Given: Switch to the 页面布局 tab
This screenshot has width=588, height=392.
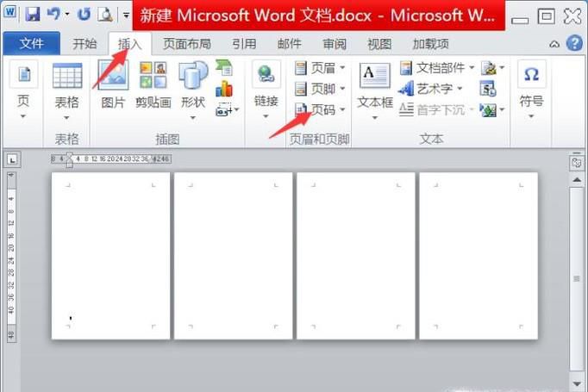Looking at the screenshot, I should click(187, 44).
